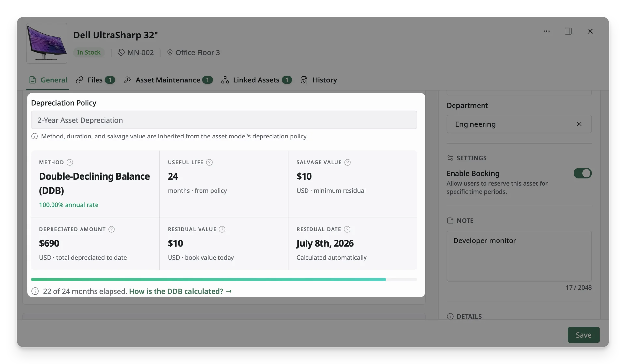Click the 'Developer monitor' note text area
Viewport: 626px width, 364px height.
(519, 256)
